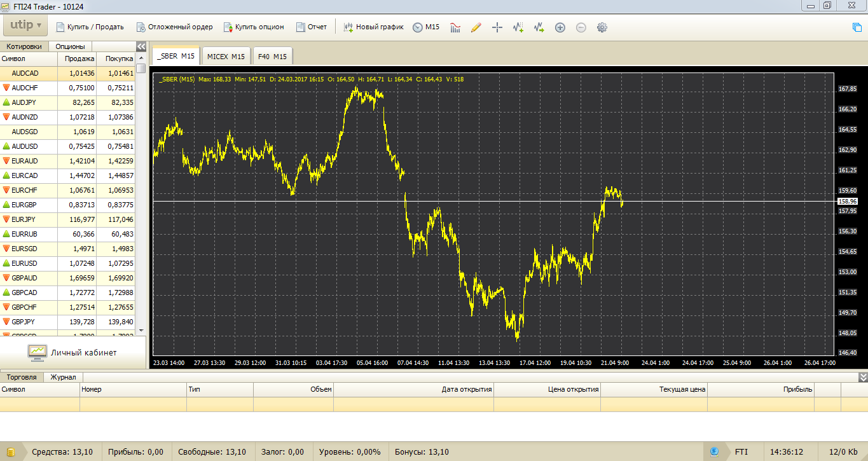Image resolution: width=868 pixels, height=461 pixels.
Task: Select the _SBER M15 chart tab
Action: click(x=176, y=56)
